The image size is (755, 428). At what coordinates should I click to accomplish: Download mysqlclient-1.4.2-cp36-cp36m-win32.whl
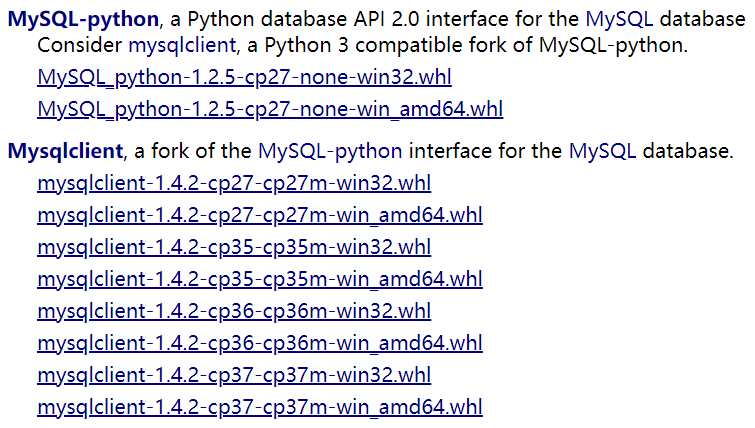point(234,311)
